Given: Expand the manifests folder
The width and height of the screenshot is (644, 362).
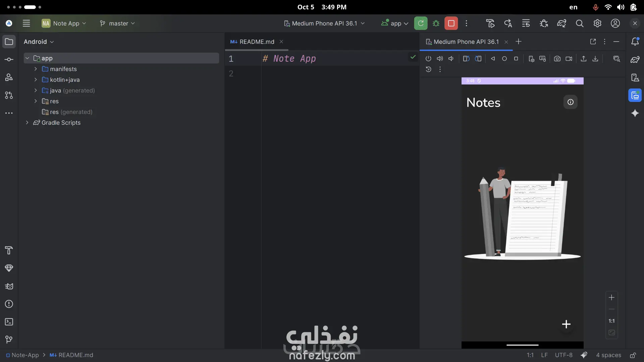Looking at the screenshot, I should [x=36, y=69].
